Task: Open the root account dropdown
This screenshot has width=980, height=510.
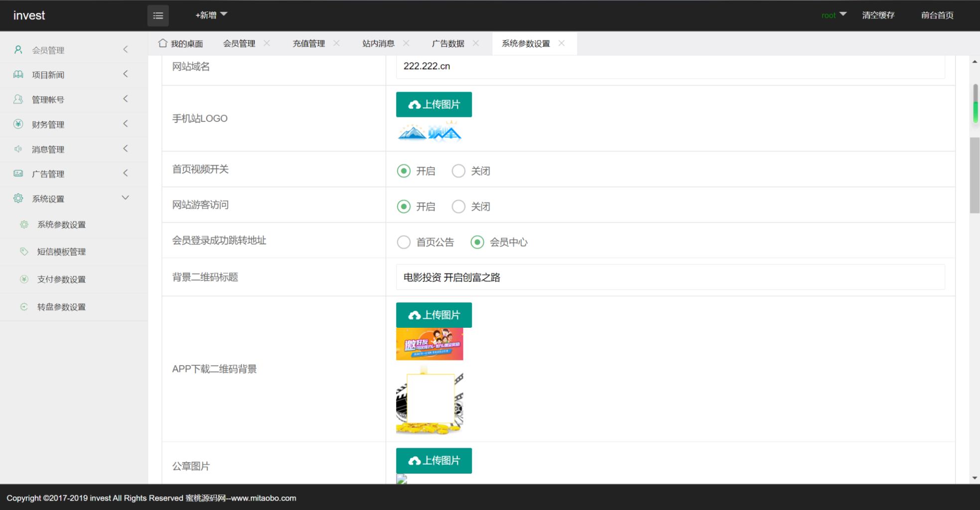Action: pyautogui.click(x=834, y=15)
